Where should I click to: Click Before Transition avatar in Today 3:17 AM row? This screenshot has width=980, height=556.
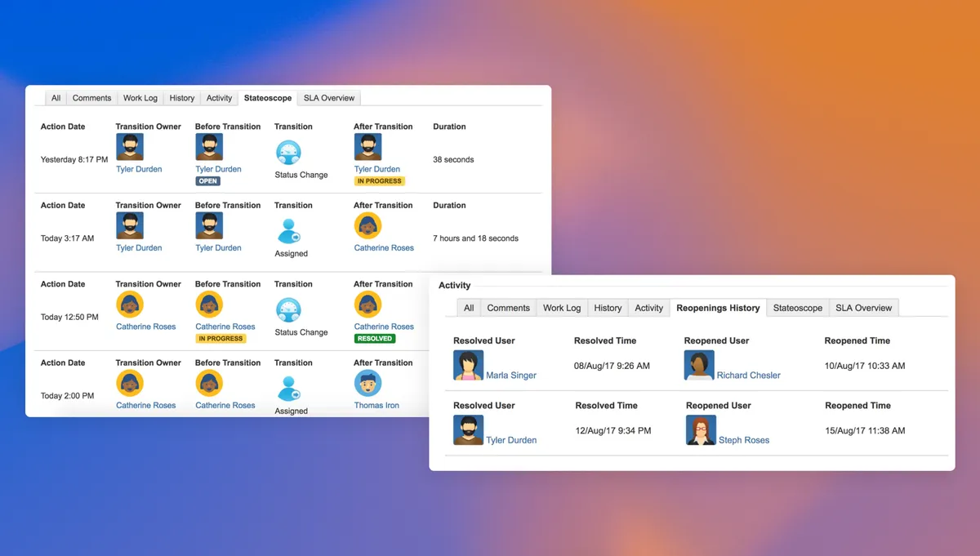tap(209, 226)
